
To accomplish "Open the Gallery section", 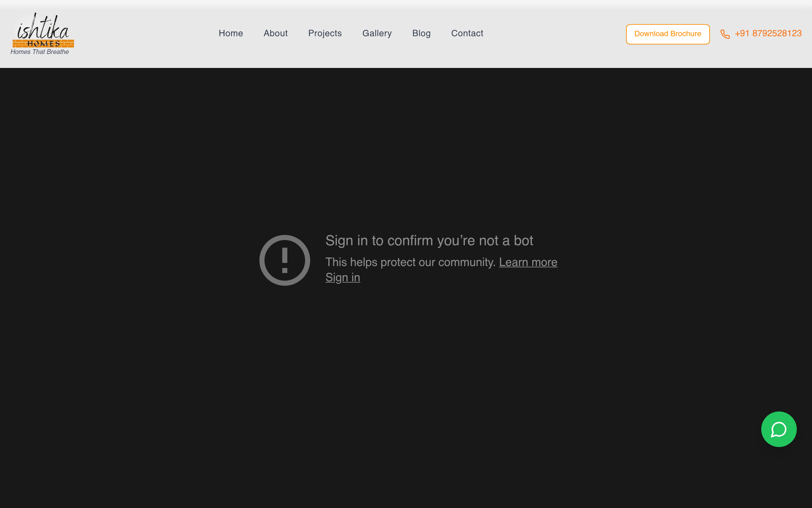I will pos(377,33).
